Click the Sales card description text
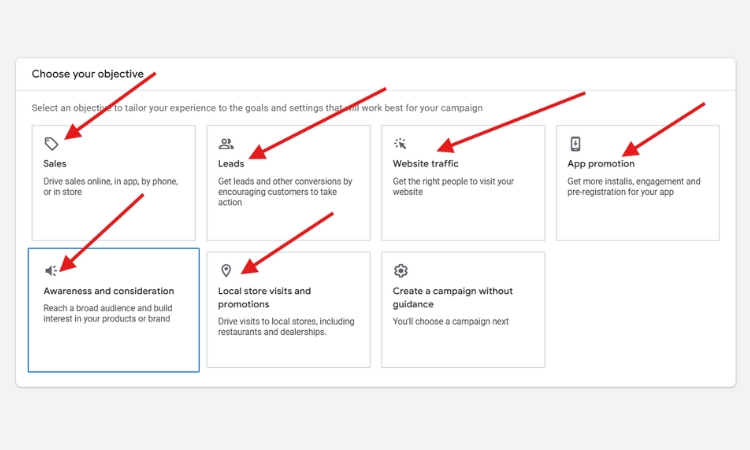This screenshot has height=450, width=750. (x=109, y=187)
